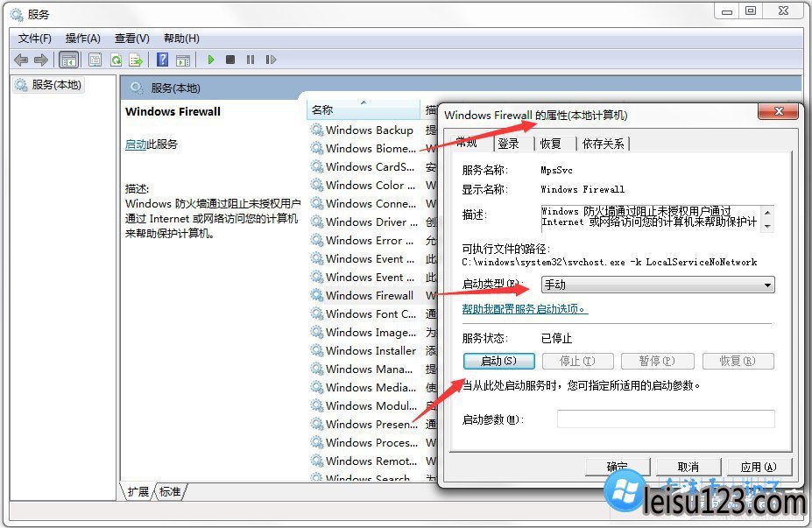Click 启动(S) button in properties dialog
This screenshot has width=812, height=528.
pos(498,361)
